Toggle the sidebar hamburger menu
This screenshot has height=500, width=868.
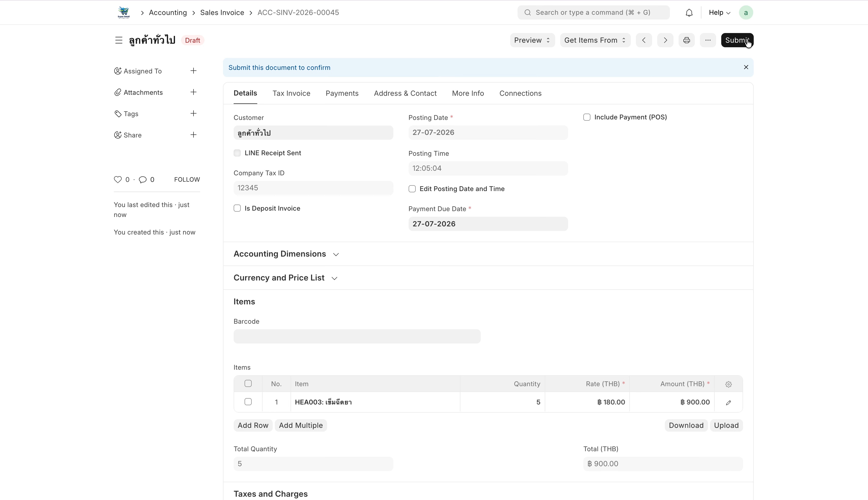[119, 40]
